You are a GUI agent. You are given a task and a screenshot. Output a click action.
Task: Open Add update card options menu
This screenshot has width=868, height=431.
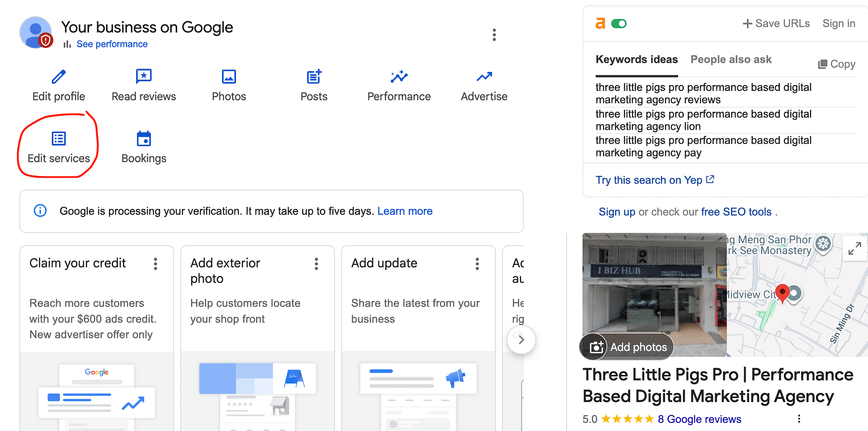477,264
